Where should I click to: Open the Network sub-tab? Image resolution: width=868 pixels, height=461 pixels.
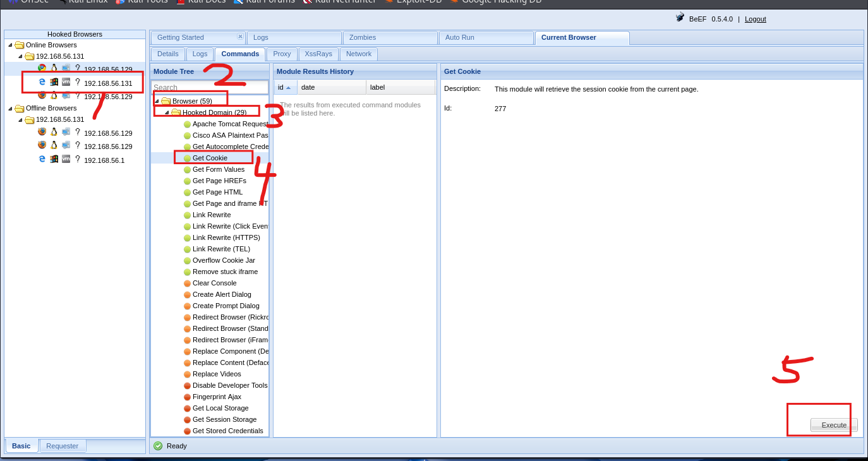[x=359, y=54]
